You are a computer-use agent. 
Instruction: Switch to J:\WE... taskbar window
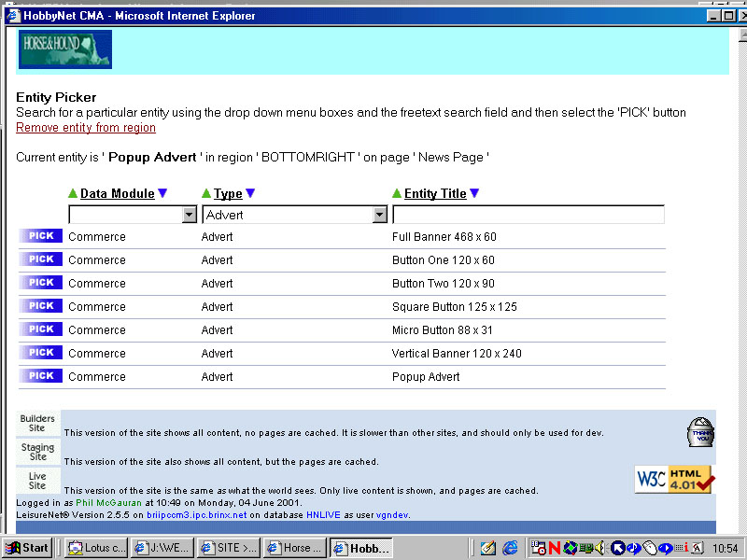point(162,548)
